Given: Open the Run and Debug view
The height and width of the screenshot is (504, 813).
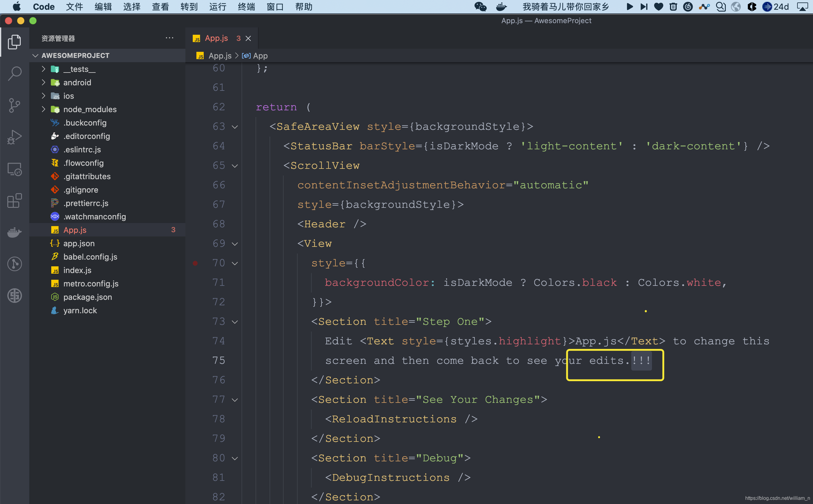Looking at the screenshot, I should (15, 137).
